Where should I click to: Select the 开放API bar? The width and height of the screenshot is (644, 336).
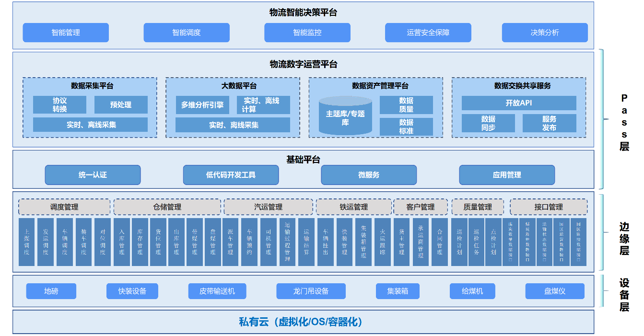pyautogui.click(x=518, y=103)
